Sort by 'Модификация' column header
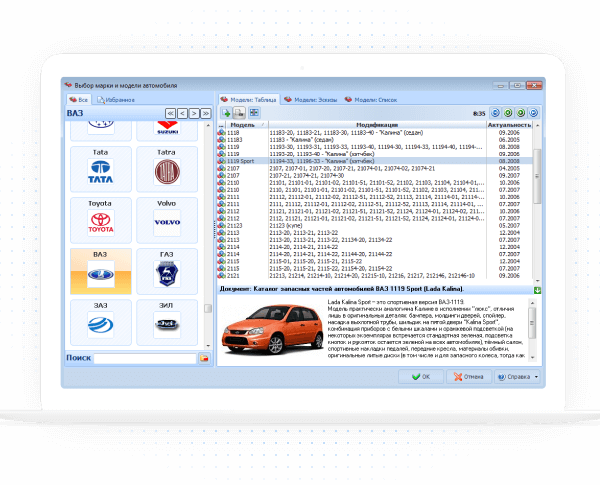This screenshot has height=485, width=600. (x=377, y=125)
